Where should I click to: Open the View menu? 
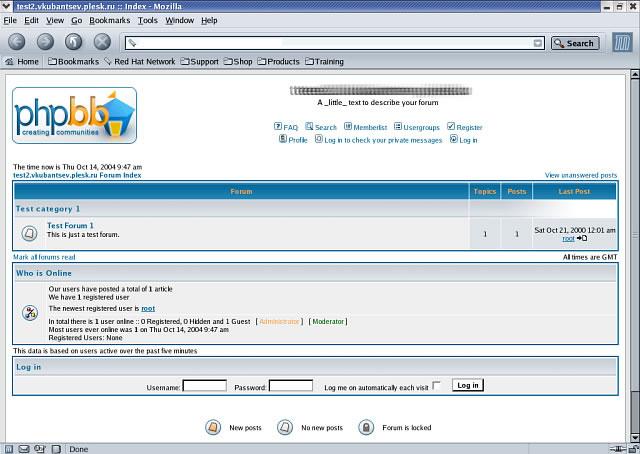coord(55,20)
